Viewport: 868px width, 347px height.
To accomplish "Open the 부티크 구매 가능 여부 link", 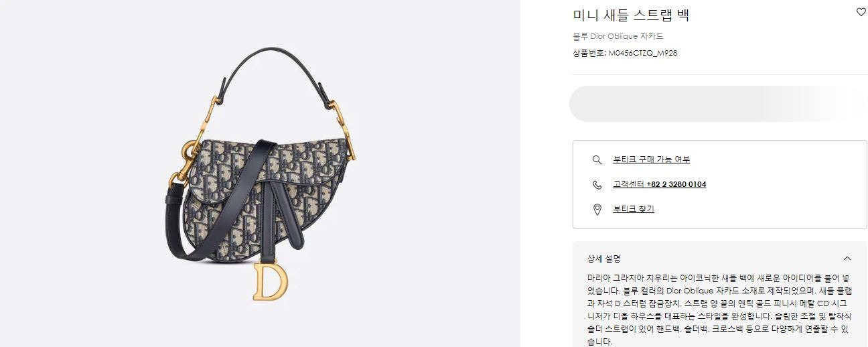I will click(x=651, y=159).
